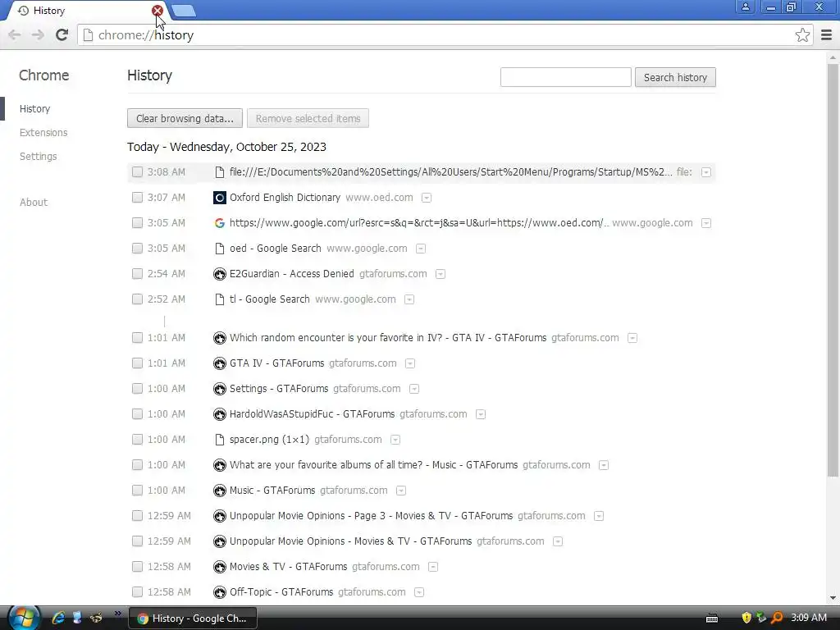
Task: Check the Movies & TV - GTAForums checkbox
Action: tap(138, 567)
